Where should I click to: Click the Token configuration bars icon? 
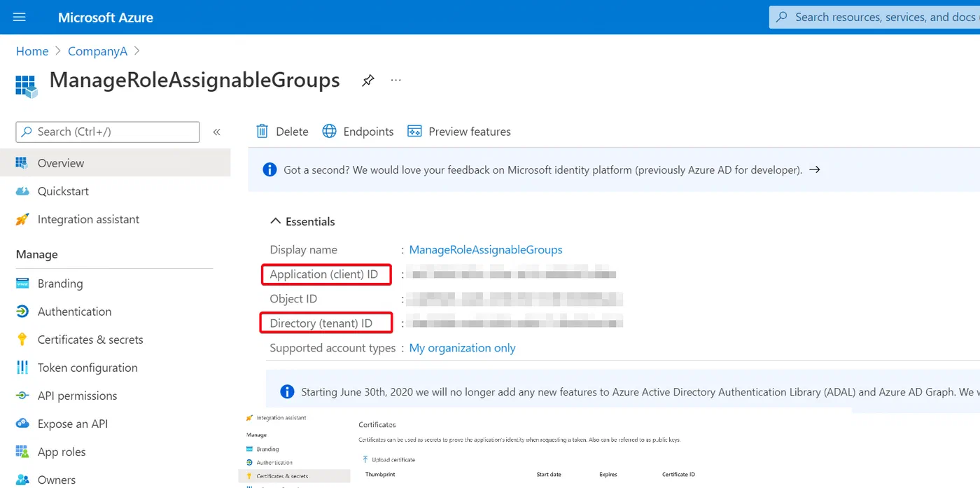click(22, 368)
